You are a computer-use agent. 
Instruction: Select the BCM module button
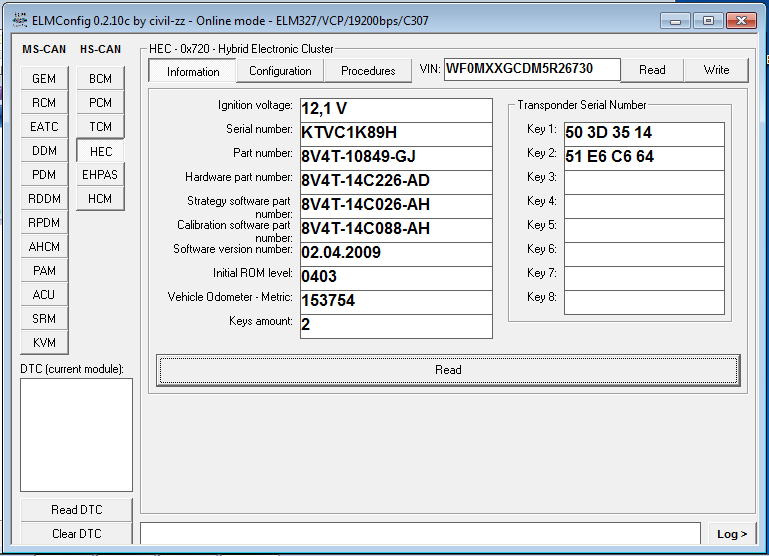(x=100, y=79)
